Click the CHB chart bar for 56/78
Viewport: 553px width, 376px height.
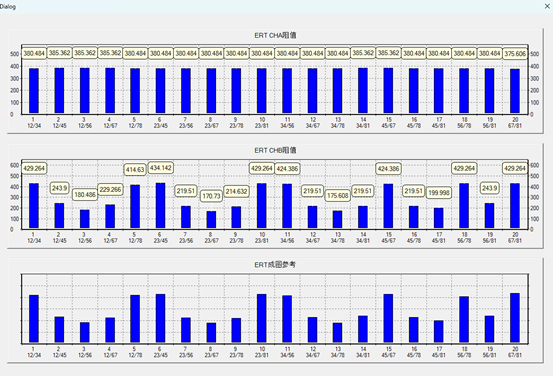tap(464, 206)
